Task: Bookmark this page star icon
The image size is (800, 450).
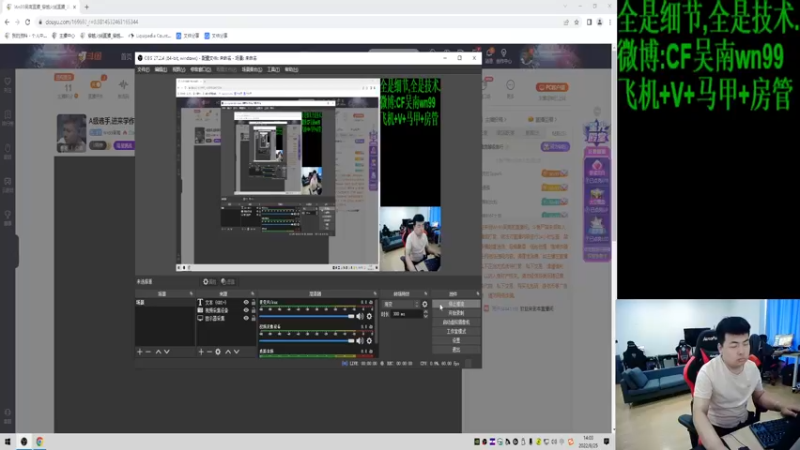Action: [577, 22]
